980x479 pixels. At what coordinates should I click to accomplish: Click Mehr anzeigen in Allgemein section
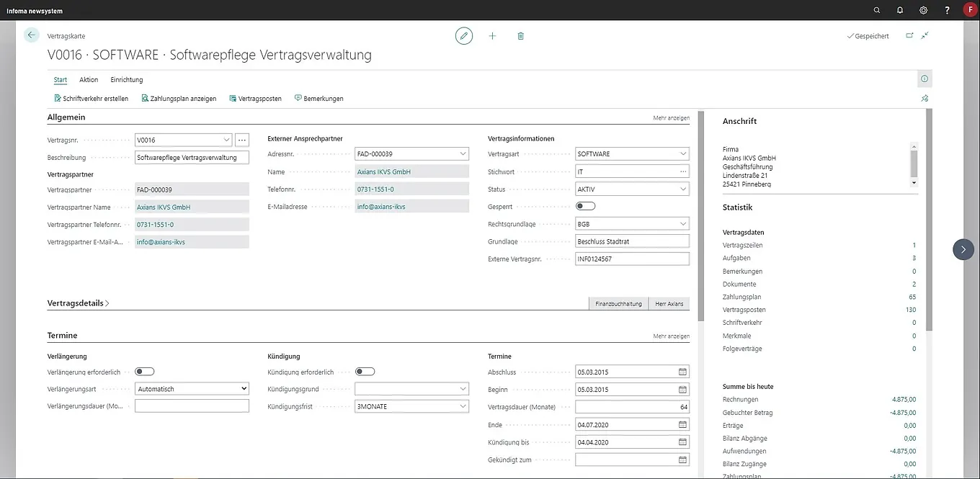click(671, 118)
